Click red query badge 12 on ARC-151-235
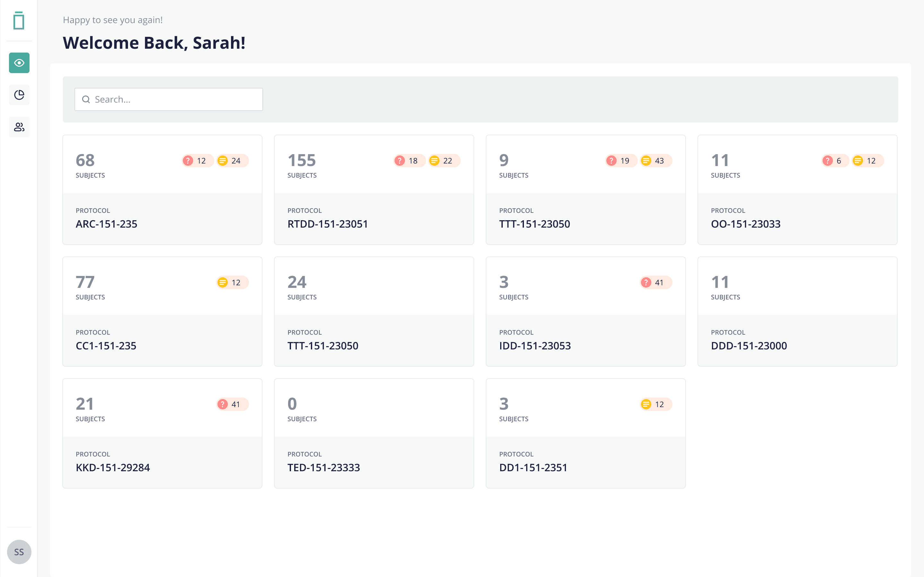This screenshot has width=924, height=577. tap(197, 161)
